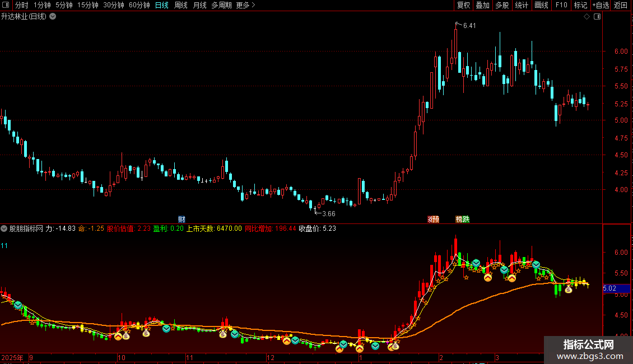The height and width of the screenshot is (364, 633).
Task: Switch to 周线 weekly chart
Action: pyautogui.click(x=181, y=5)
